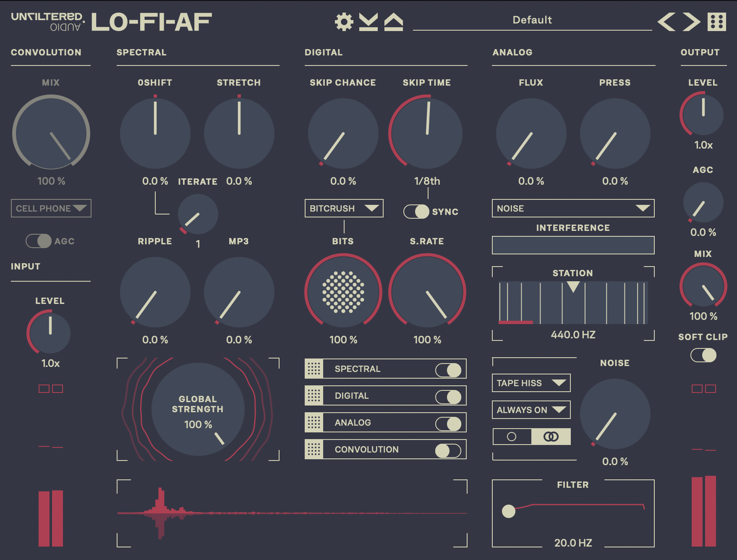Click the Convolution row drag-handle dots icon
Viewport: 737px width, 560px height.
(x=314, y=449)
